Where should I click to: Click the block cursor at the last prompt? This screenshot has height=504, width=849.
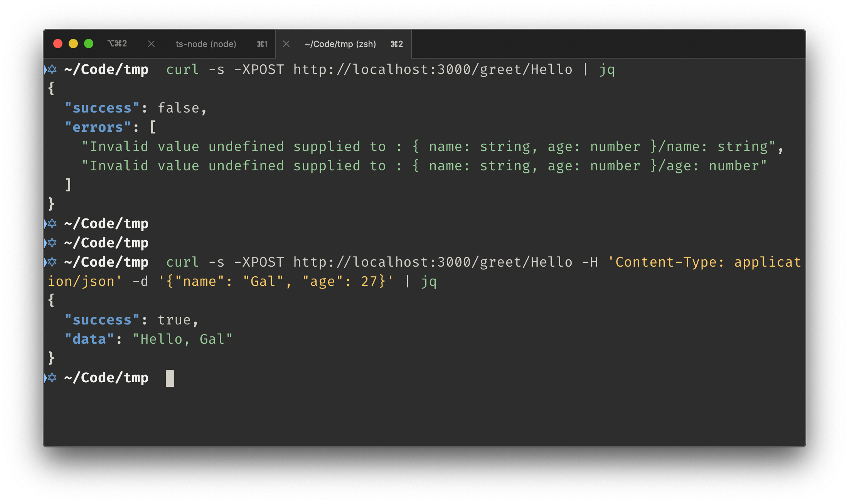170,378
